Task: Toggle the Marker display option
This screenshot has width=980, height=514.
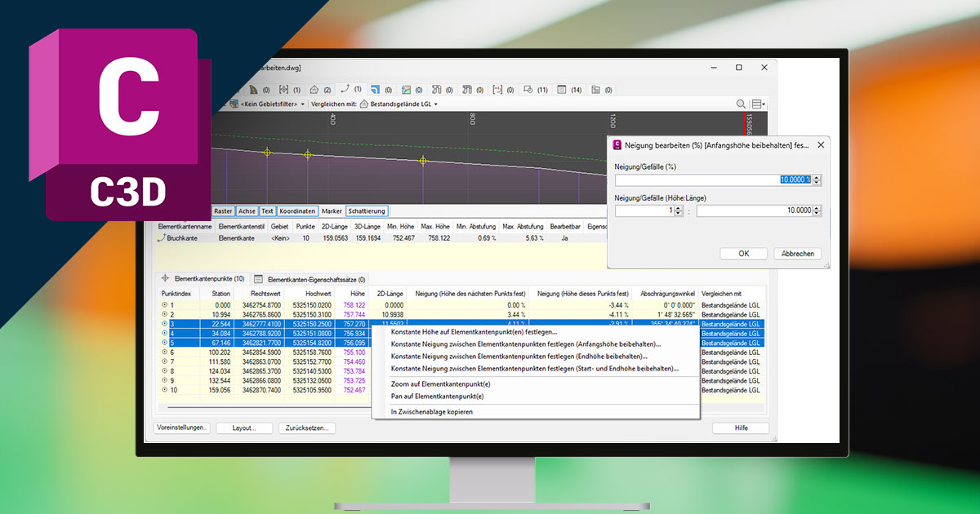Action: [332, 211]
